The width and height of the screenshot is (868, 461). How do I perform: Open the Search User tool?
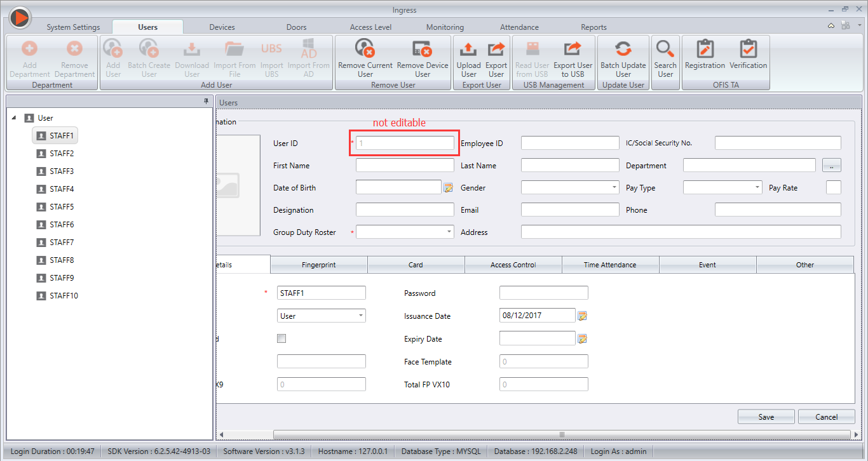[x=665, y=50]
